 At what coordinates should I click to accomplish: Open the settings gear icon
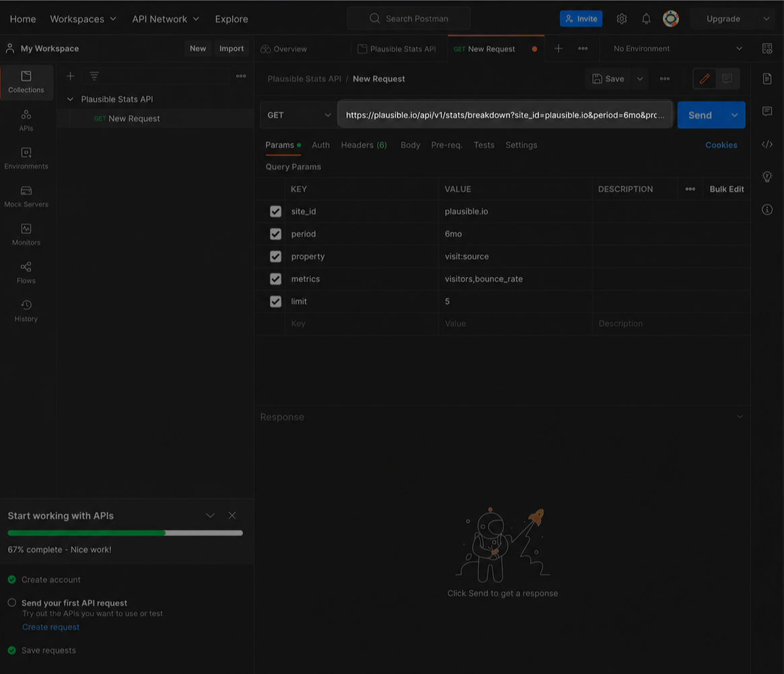(622, 18)
